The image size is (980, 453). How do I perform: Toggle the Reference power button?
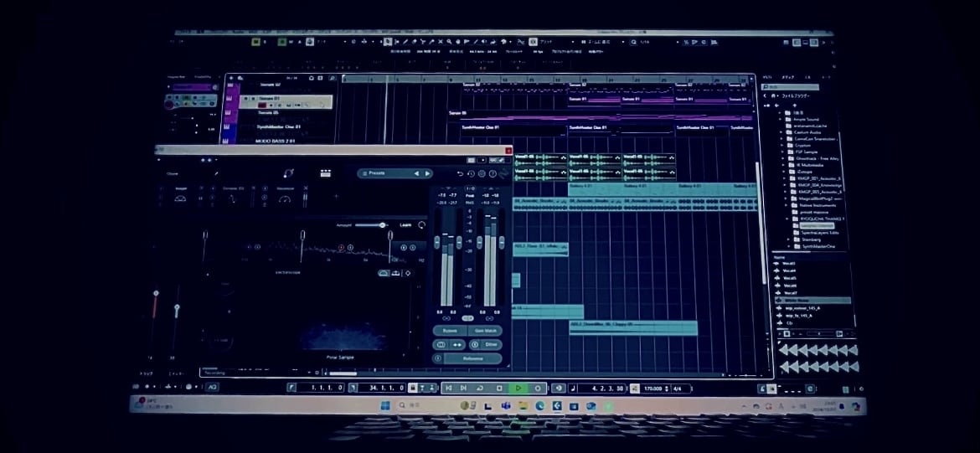coord(438,358)
